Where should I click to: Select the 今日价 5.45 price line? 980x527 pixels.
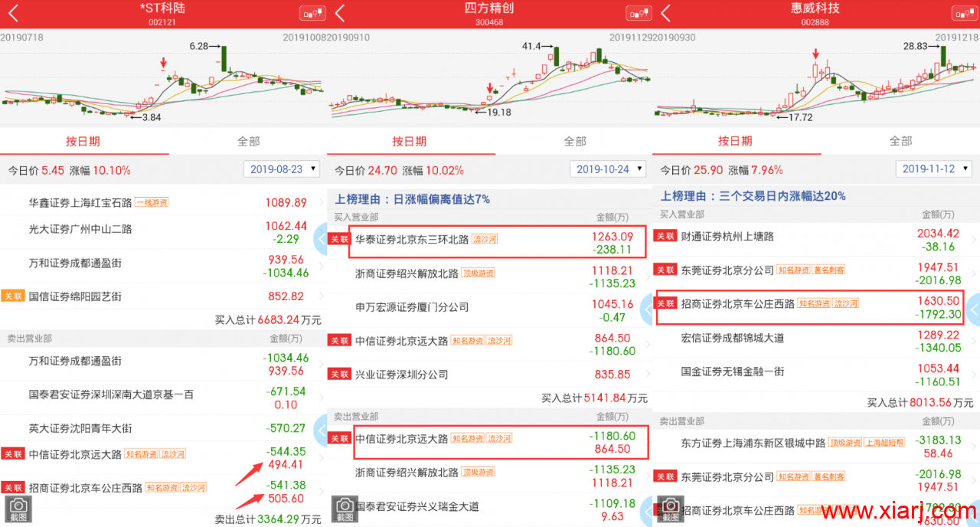coord(70,170)
